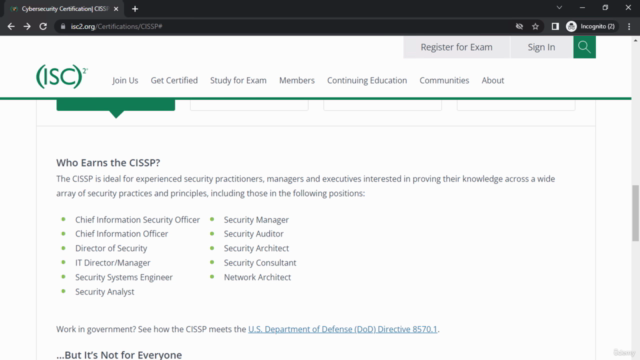Restore down the browser window

click(x=605, y=8)
